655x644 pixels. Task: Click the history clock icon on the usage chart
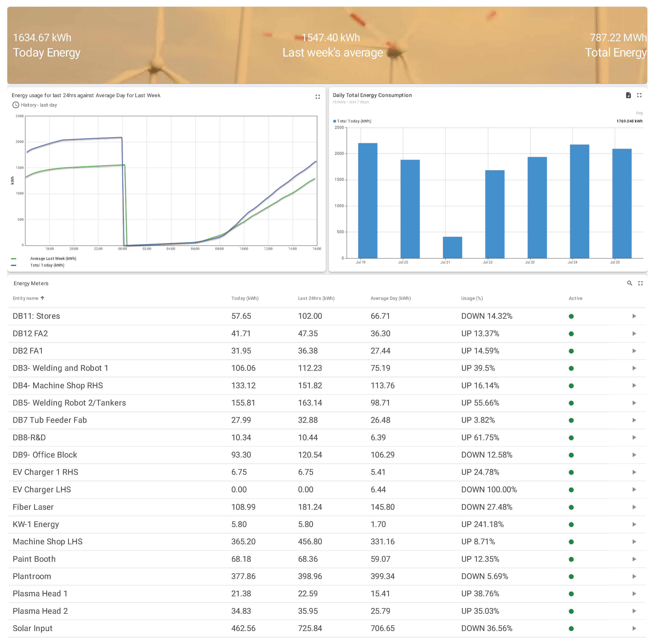16,105
